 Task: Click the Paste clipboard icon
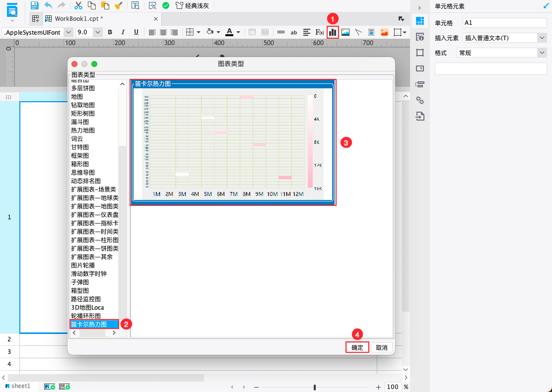(105, 5)
